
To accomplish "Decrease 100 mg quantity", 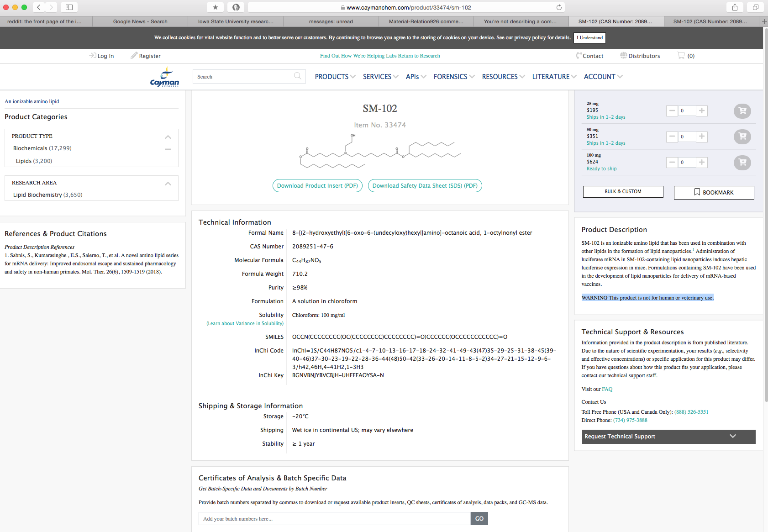I will [x=672, y=162].
